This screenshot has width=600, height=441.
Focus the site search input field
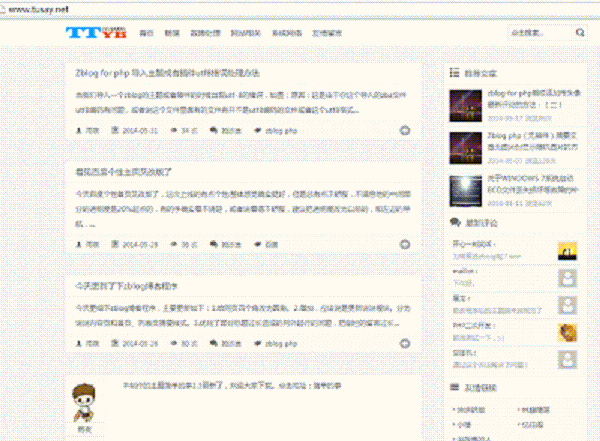coord(541,33)
